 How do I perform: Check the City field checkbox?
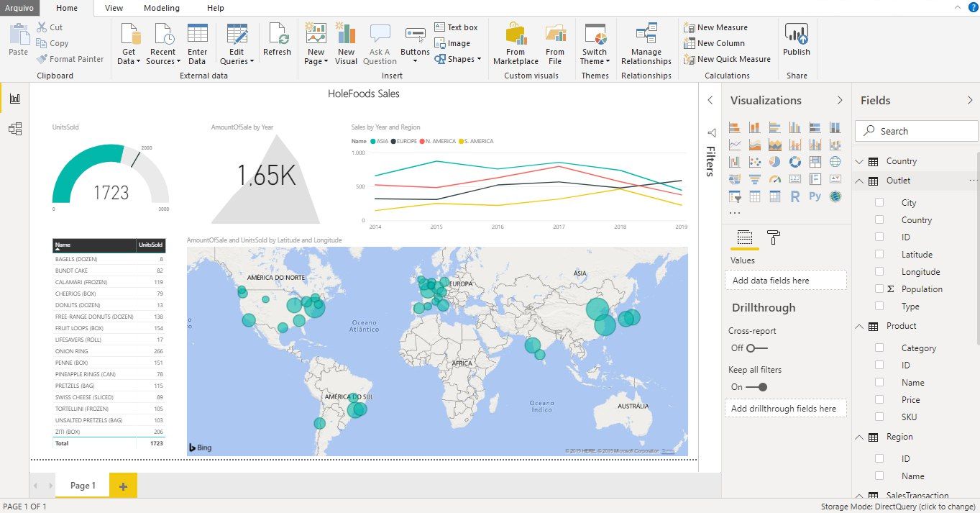(x=879, y=203)
